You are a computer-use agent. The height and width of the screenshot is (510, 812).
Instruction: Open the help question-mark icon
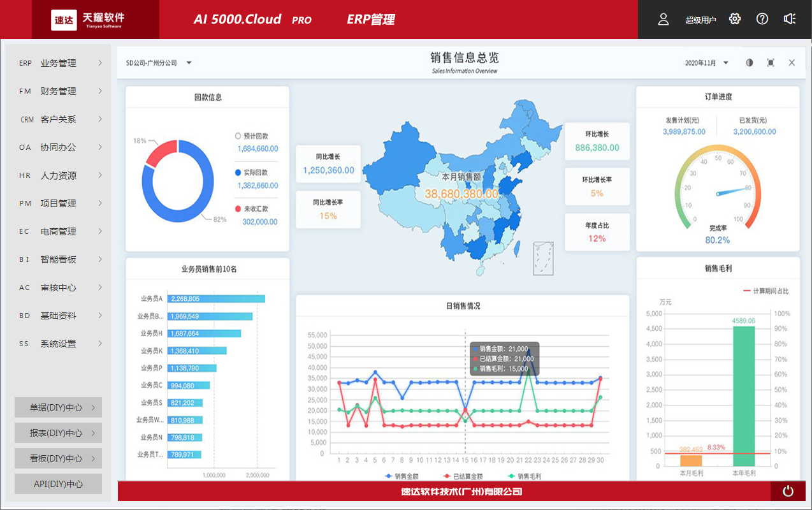click(x=762, y=19)
